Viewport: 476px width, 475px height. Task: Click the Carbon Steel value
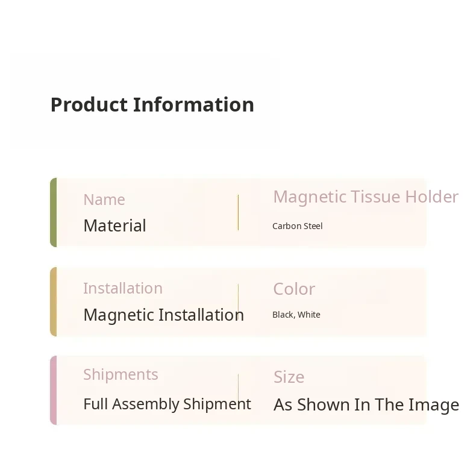(x=297, y=226)
